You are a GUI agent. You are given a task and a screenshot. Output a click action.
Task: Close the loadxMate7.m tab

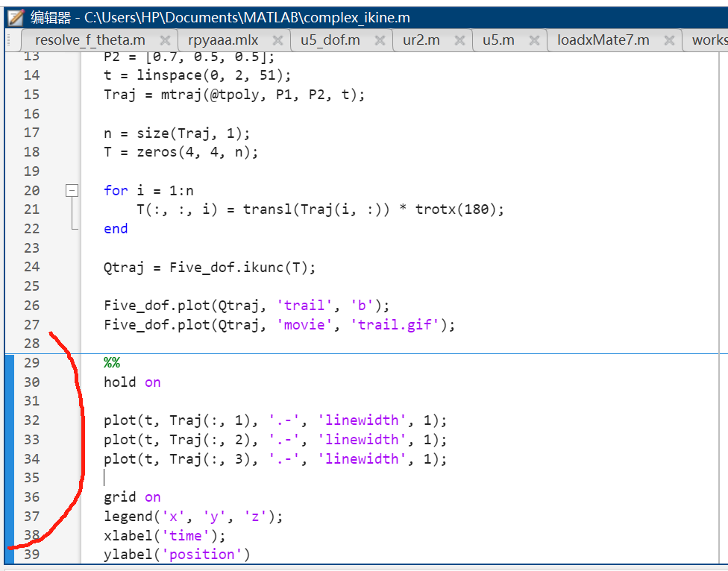[669, 40]
